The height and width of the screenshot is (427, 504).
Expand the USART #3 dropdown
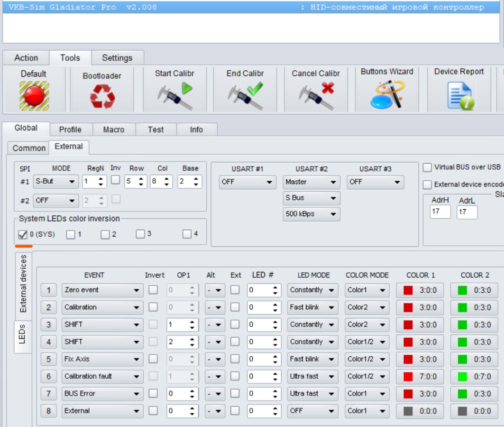[x=375, y=182]
